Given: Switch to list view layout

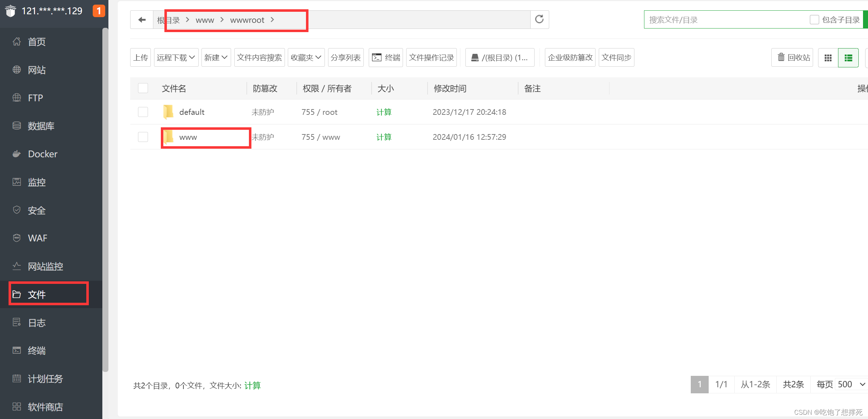Looking at the screenshot, I should coord(848,58).
